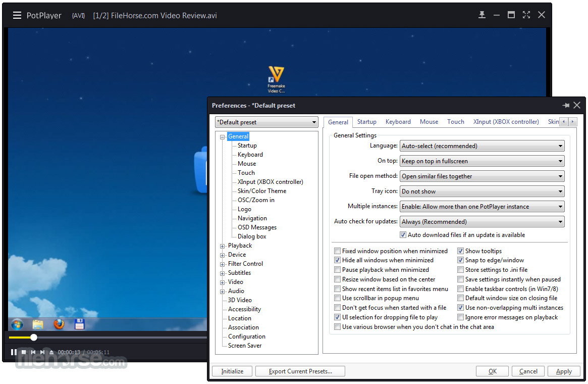Click the Firefox icon in the video taskbar
Viewport: 588px width, 384px height.
pos(59,324)
